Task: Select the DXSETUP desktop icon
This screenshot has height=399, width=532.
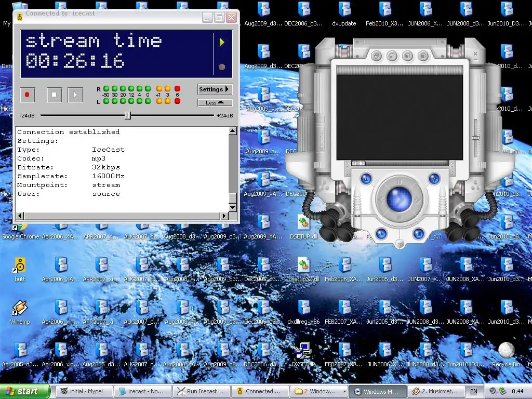Action: coord(303,355)
